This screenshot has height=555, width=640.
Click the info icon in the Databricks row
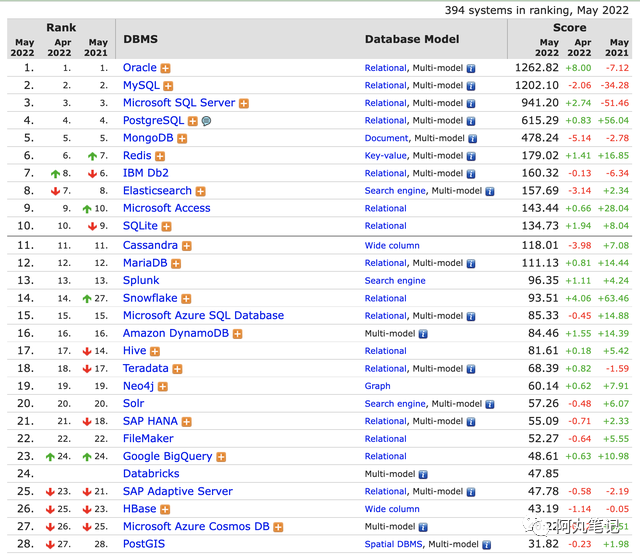423,474
